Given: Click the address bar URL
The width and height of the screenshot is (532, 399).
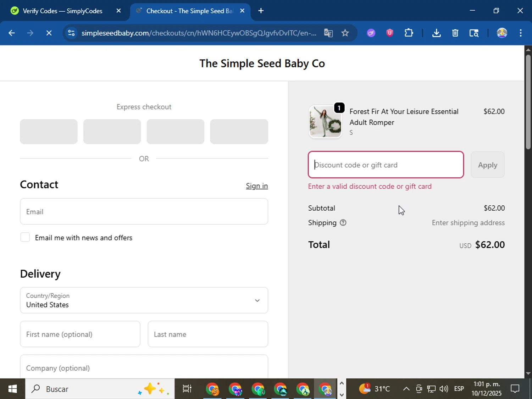Looking at the screenshot, I should pos(199,33).
